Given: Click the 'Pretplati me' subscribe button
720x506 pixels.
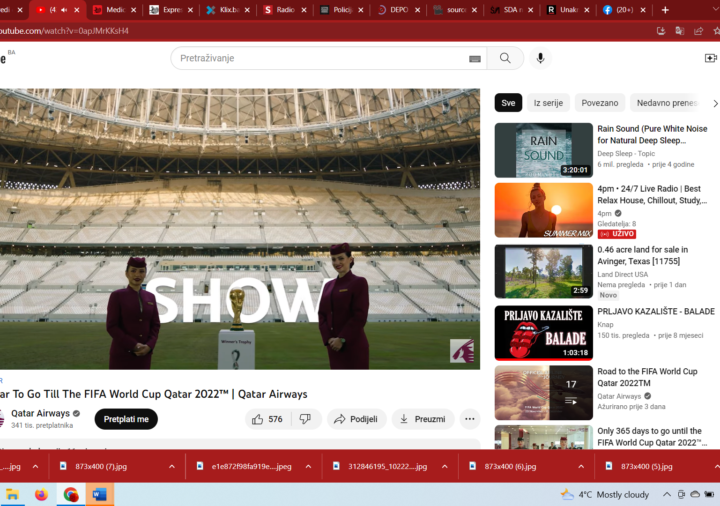Looking at the screenshot, I should tap(126, 419).
